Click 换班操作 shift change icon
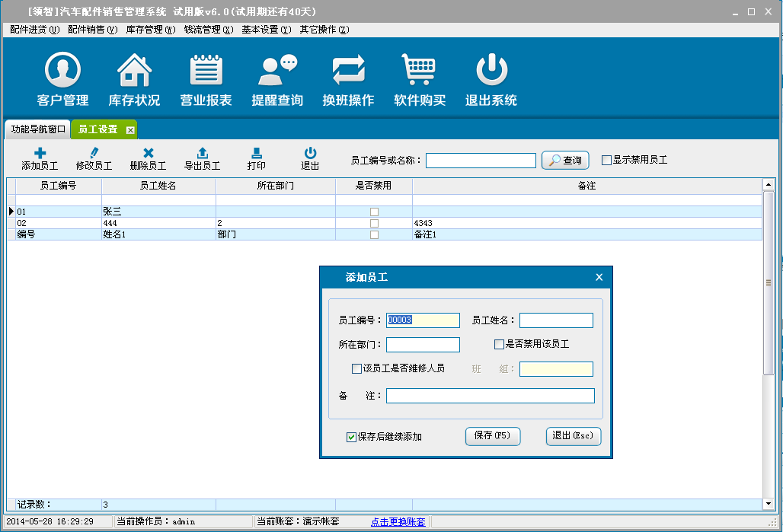Image resolution: width=783 pixels, height=532 pixels. [x=348, y=71]
